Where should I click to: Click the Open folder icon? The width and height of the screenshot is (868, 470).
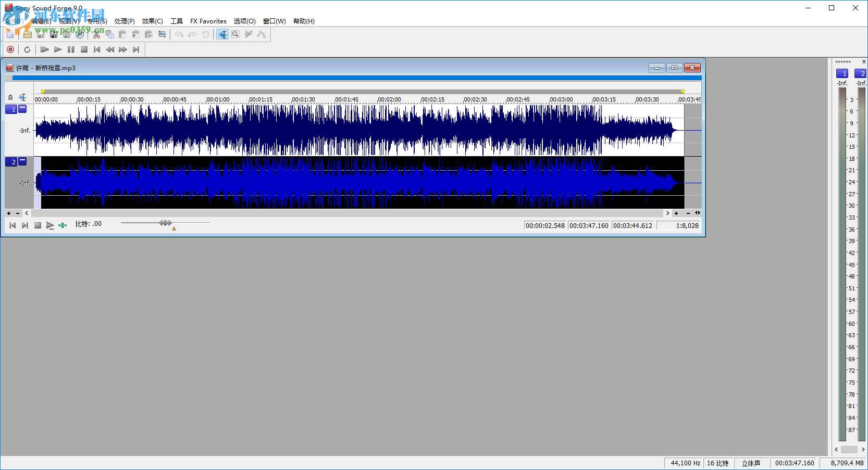(27, 34)
